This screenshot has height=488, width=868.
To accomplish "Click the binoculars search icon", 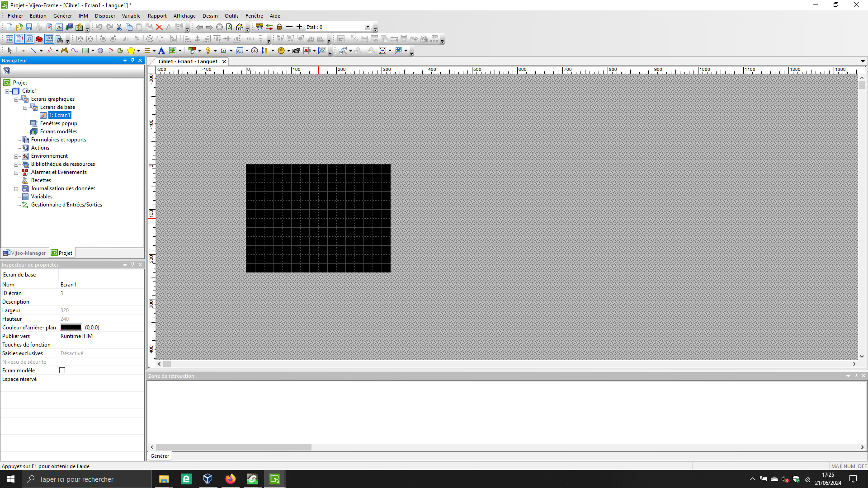I will [59, 39].
